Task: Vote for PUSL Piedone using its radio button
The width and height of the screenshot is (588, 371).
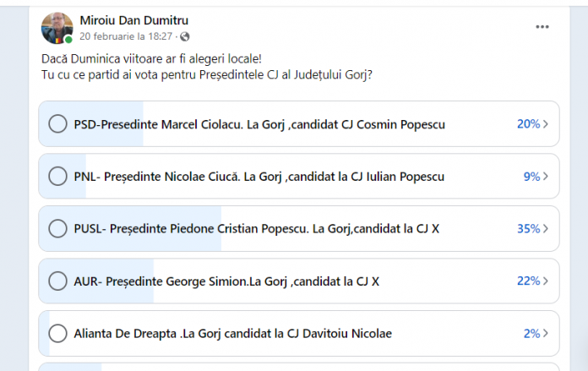Action: [57, 229]
